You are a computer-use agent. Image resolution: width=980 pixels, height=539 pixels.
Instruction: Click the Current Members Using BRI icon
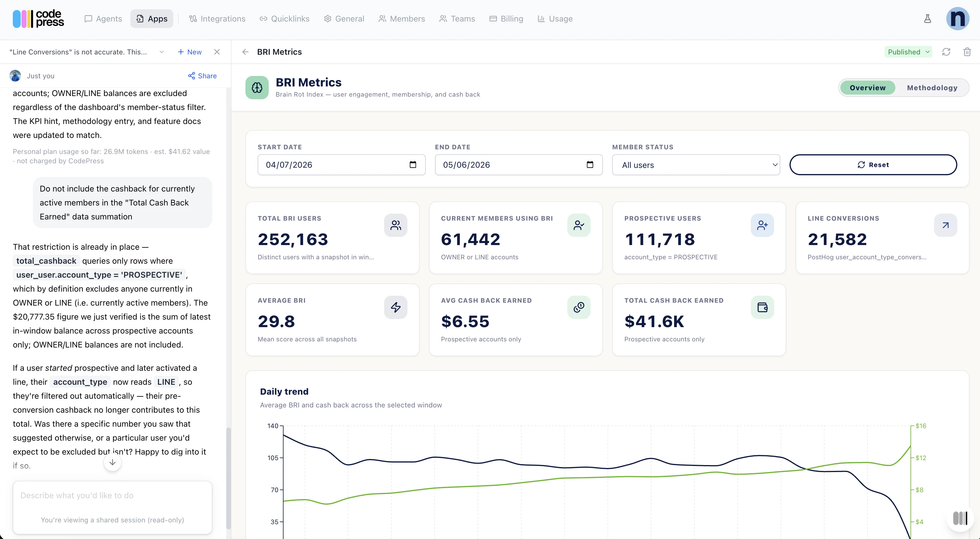(x=579, y=225)
